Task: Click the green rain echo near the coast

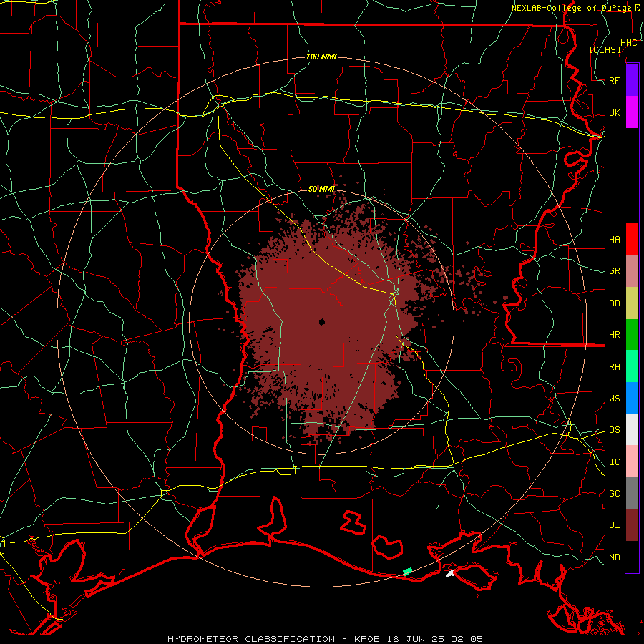Action: click(x=407, y=571)
